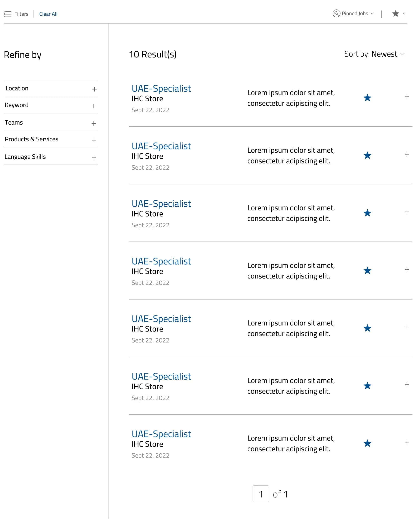This screenshot has width=416, height=532.
Task: Click the plus icon on sixth job listing
Action: (407, 385)
